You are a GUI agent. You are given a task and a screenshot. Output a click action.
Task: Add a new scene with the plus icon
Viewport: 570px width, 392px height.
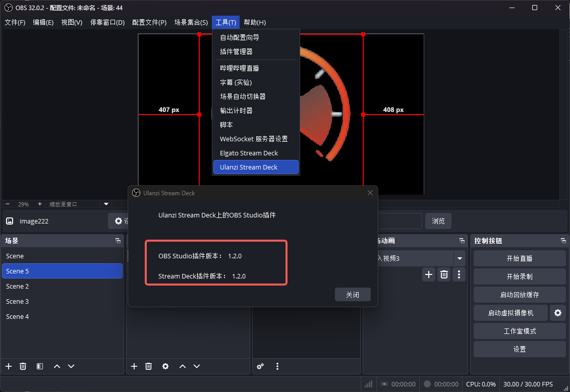pyautogui.click(x=8, y=366)
